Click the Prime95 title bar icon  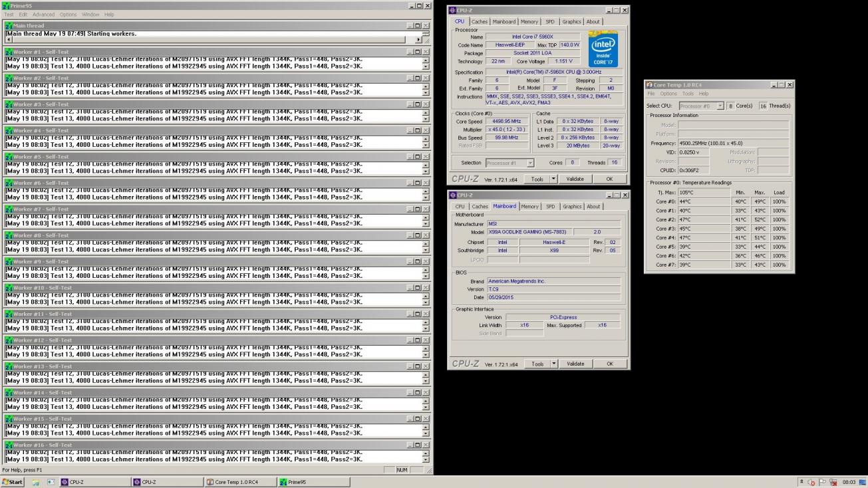click(x=7, y=5)
